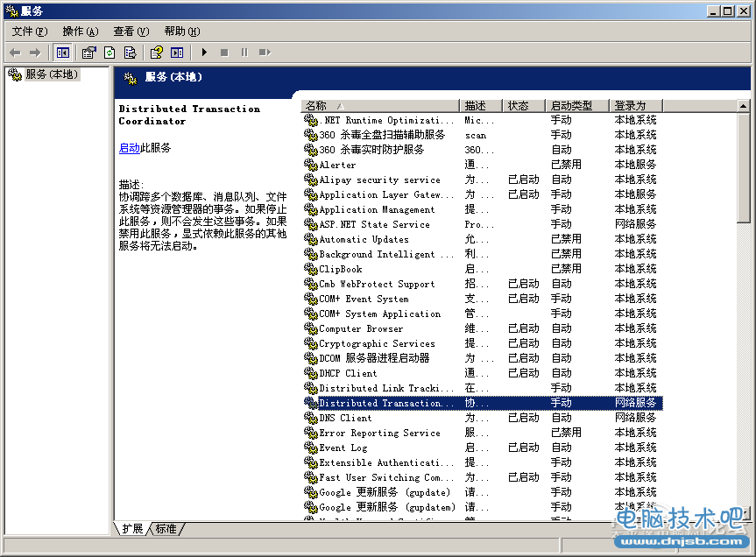Click the Help question mark toolbar icon
The height and width of the screenshot is (557, 756).
tap(156, 53)
